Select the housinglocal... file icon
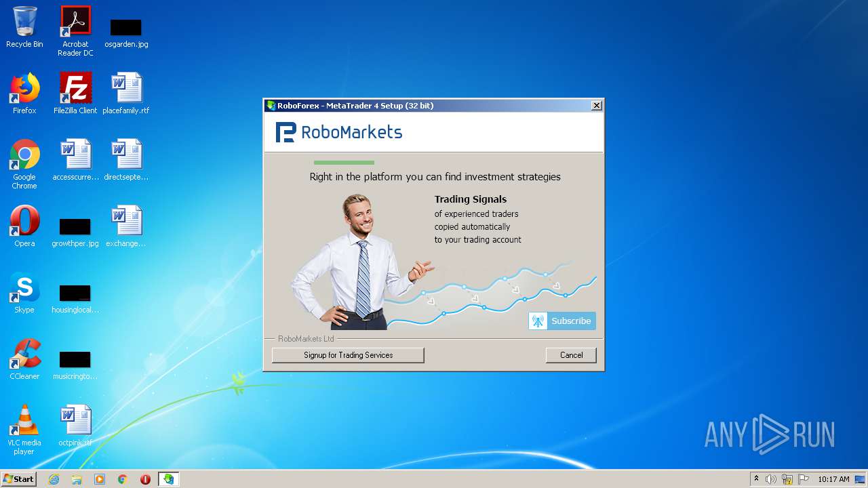Screen dimensions: 868x488 [x=75, y=298]
